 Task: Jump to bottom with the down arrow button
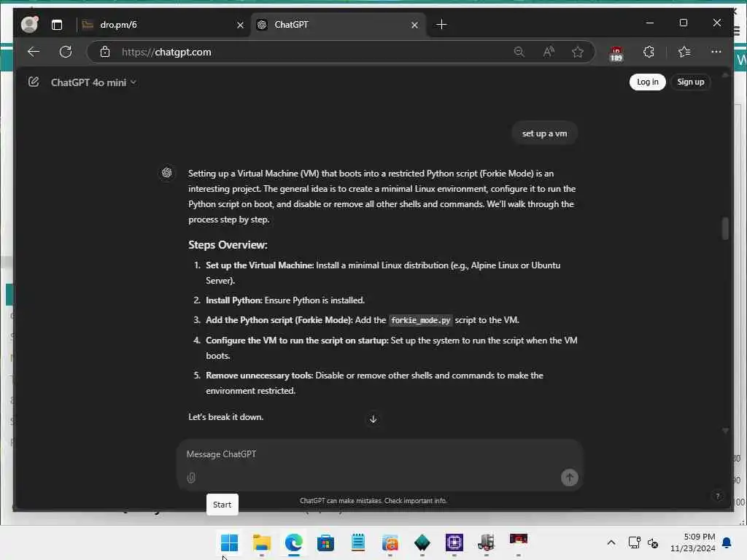click(373, 419)
